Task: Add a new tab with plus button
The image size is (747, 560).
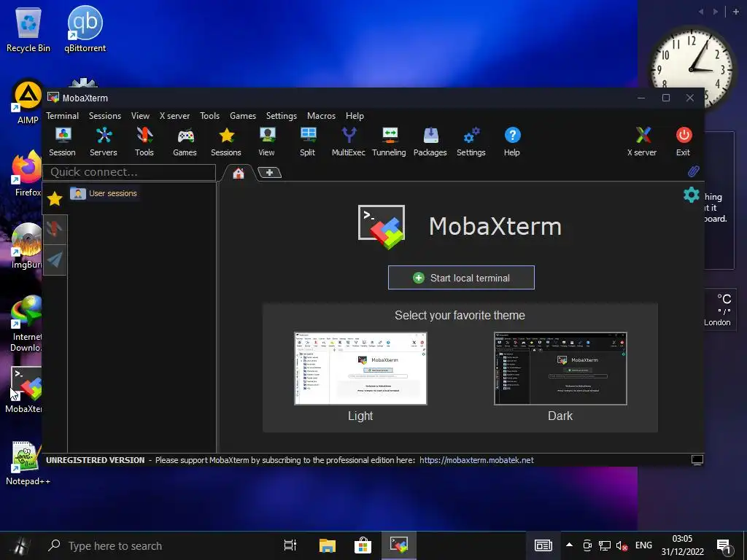Action: tap(270, 172)
